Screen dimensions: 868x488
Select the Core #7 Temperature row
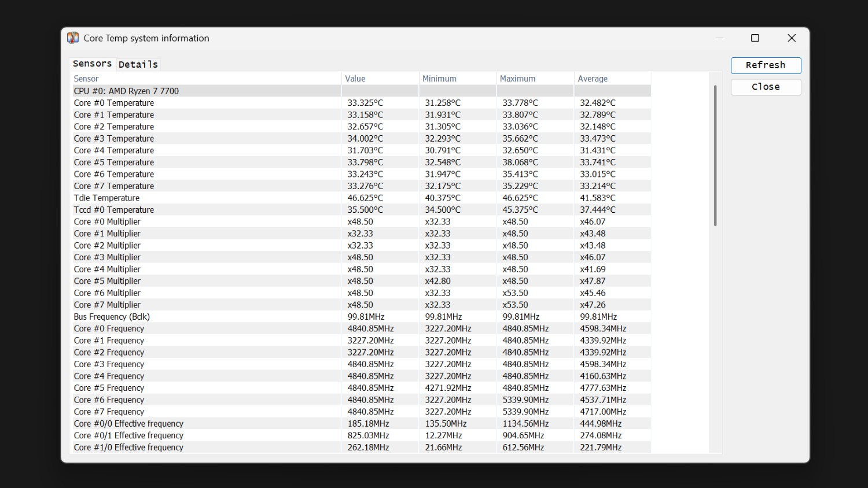(361, 186)
